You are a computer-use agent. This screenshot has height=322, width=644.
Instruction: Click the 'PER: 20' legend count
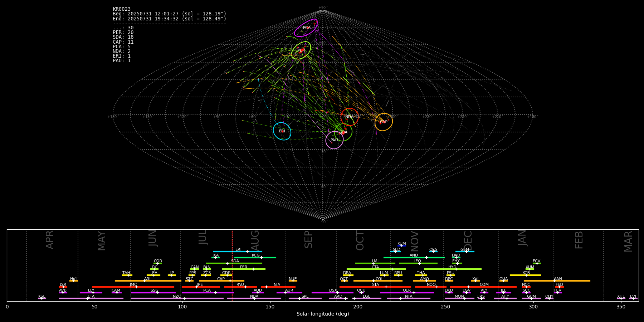pyautogui.click(x=123, y=33)
